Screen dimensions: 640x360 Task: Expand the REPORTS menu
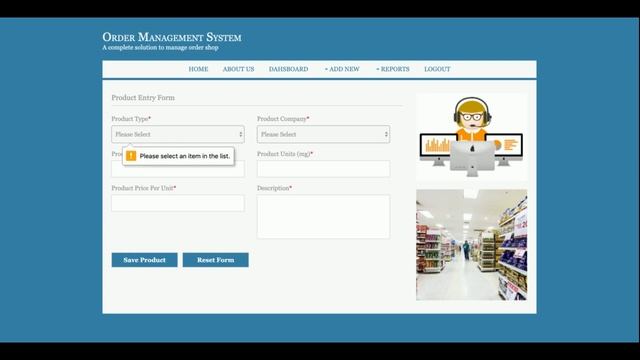pos(393,69)
